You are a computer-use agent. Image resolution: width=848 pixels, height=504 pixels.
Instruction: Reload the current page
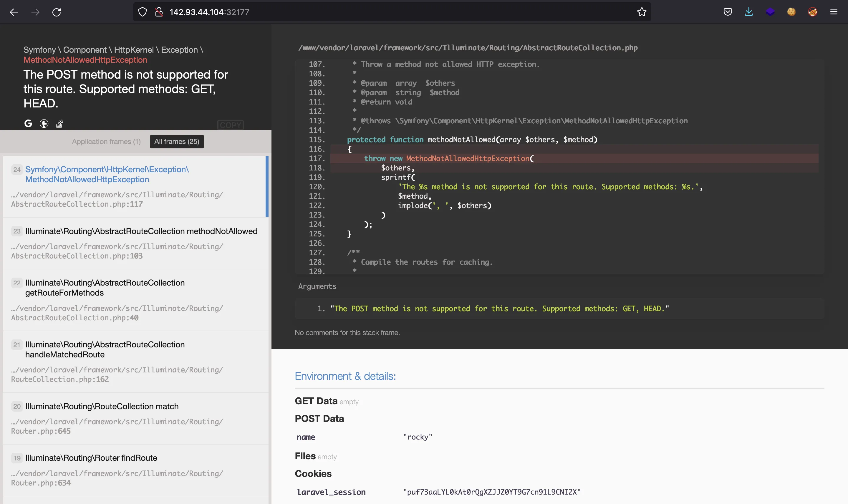click(x=57, y=12)
